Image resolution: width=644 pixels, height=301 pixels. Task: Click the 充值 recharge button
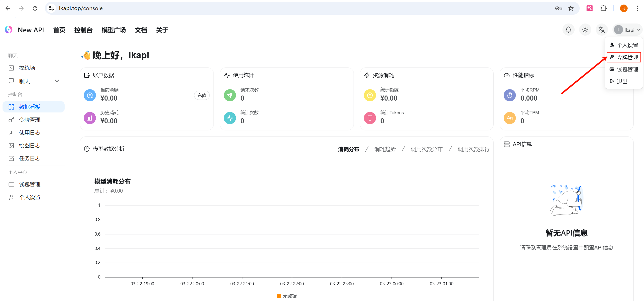point(202,95)
